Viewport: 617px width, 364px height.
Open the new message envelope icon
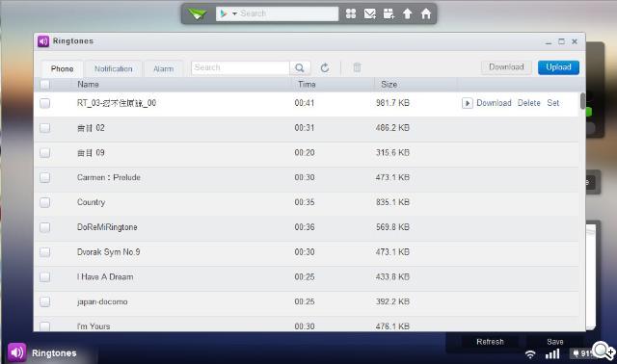370,13
